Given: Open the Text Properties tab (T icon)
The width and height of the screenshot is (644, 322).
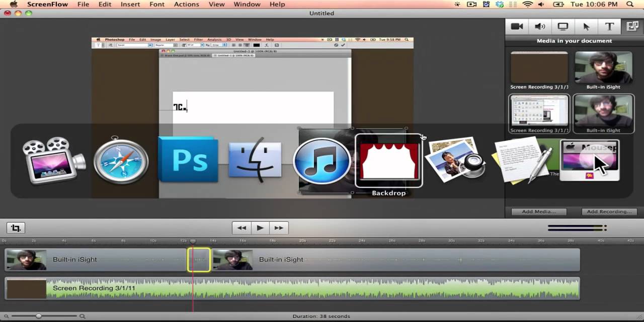Looking at the screenshot, I should tap(609, 27).
